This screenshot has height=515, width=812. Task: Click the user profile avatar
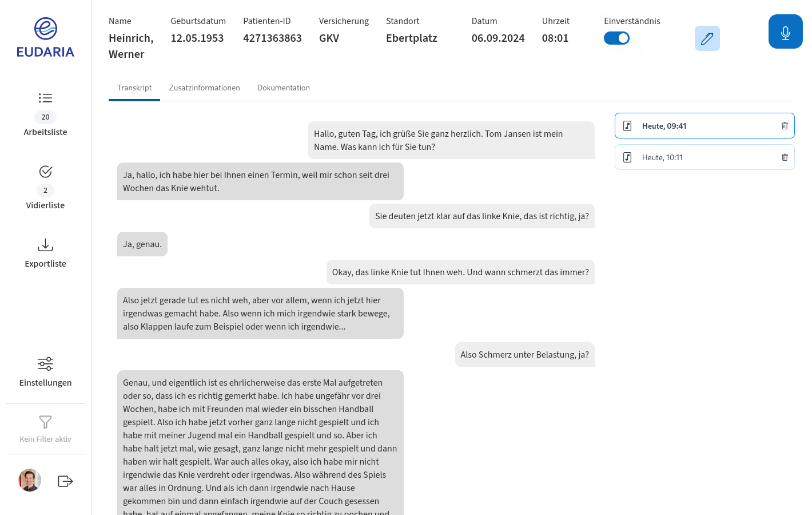click(30, 481)
